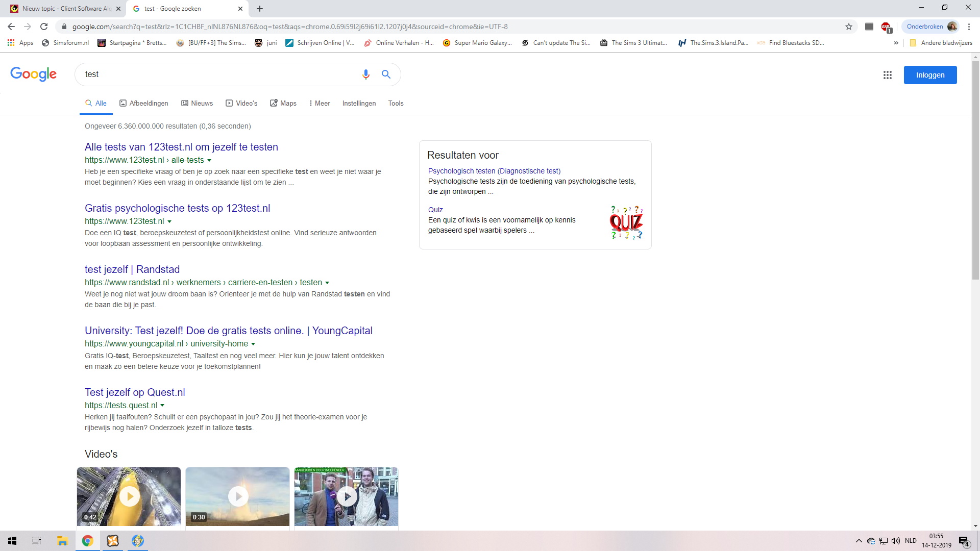Image resolution: width=980 pixels, height=551 pixels.
Task: Open the Meer search options menu
Action: 320,103
